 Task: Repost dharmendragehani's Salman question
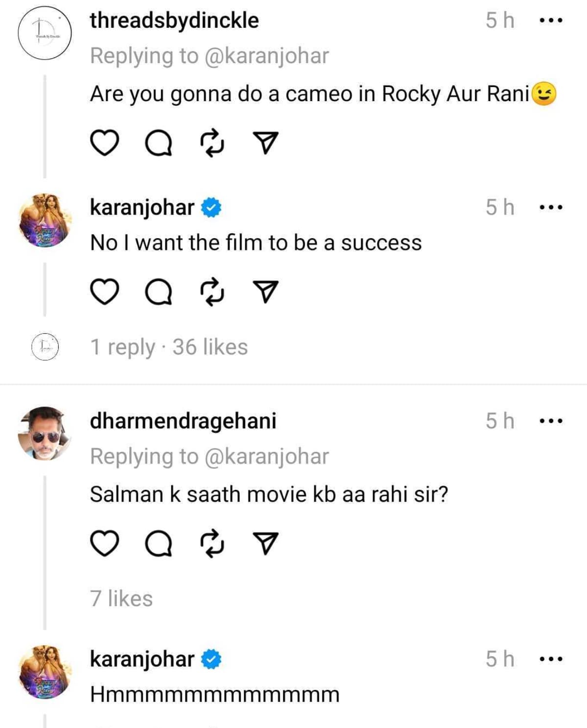coord(212,543)
